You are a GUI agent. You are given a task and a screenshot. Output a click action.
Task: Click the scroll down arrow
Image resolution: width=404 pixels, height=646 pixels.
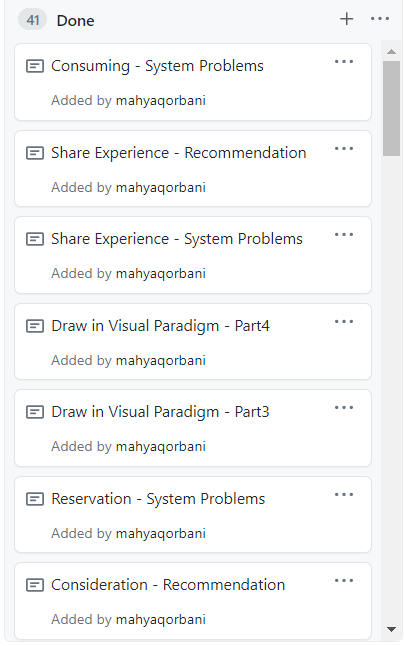click(x=391, y=629)
